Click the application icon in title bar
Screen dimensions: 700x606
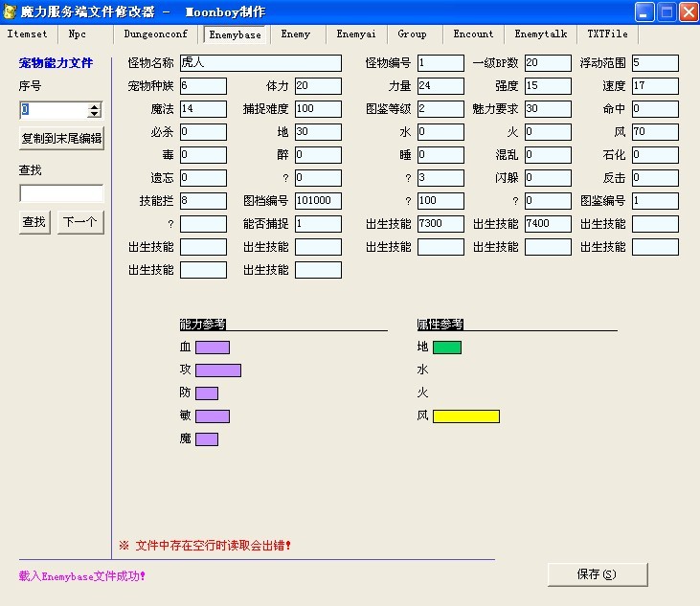[x=11, y=12]
